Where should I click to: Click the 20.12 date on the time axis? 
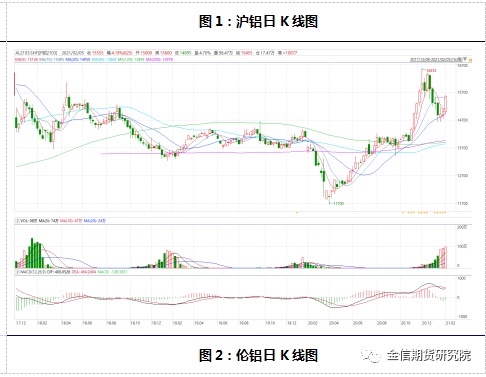427,323
